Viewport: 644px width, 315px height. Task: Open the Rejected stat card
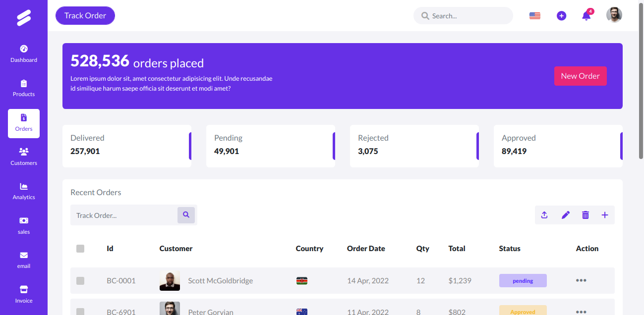[x=414, y=146]
